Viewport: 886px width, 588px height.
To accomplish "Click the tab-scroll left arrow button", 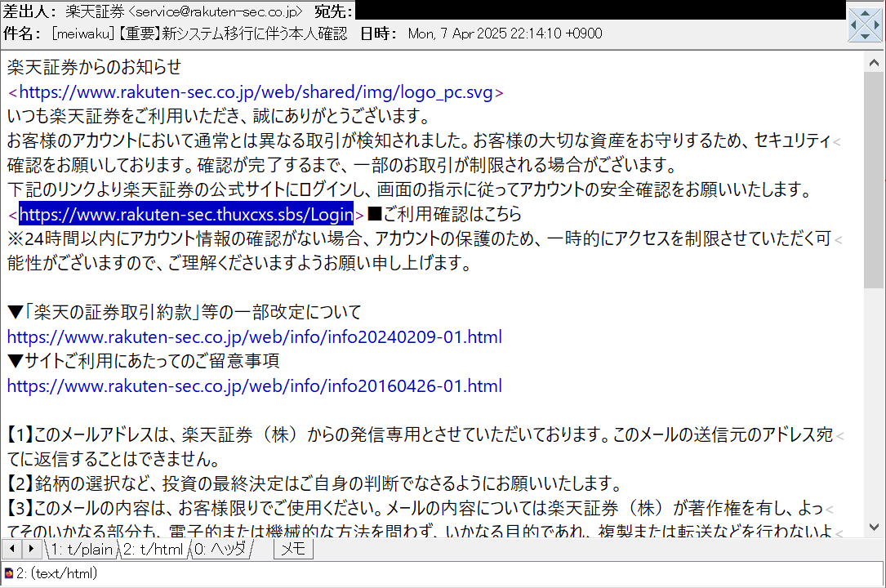I will (12, 549).
